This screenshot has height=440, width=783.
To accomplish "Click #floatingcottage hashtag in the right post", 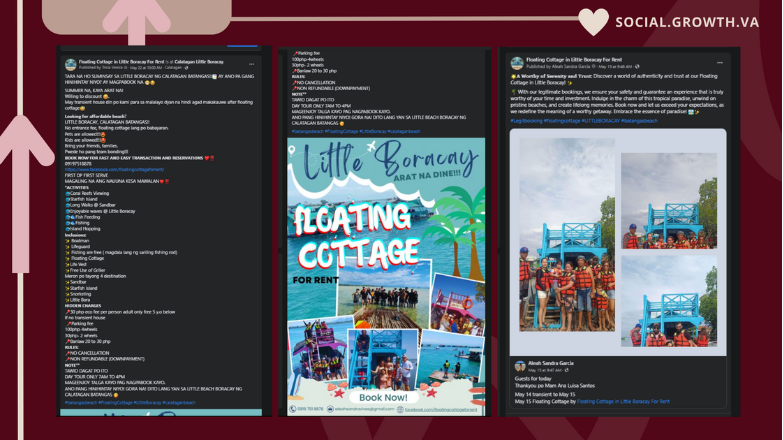I will pyautogui.click(x=562, y=121).
